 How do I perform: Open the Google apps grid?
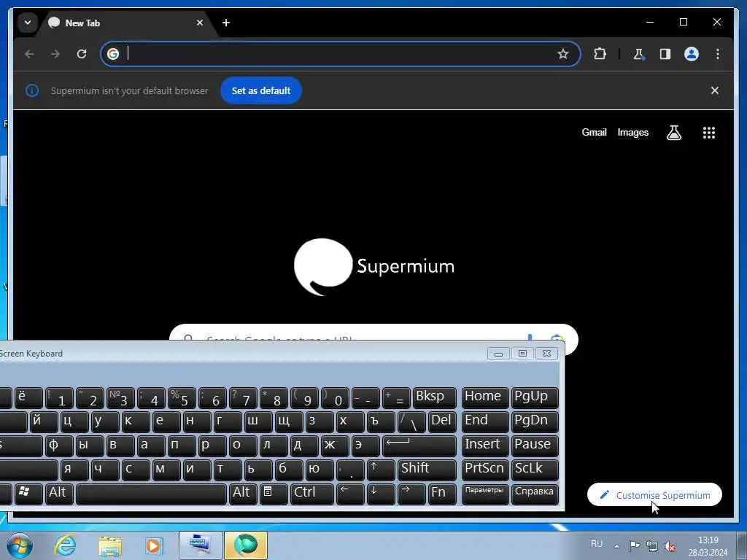pyautogui.click(x=709, y=133)
